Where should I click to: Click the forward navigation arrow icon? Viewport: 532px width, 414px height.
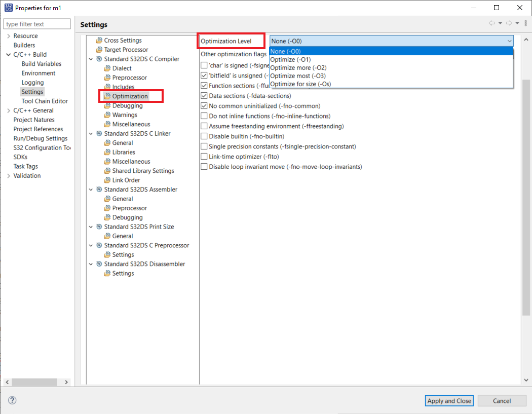(x=509, y=23)
